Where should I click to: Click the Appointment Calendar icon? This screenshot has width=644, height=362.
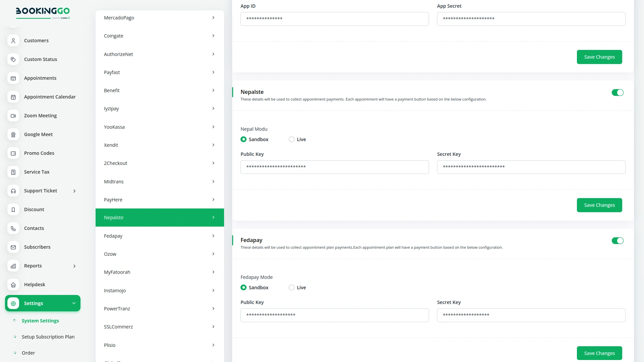(13, 97)
